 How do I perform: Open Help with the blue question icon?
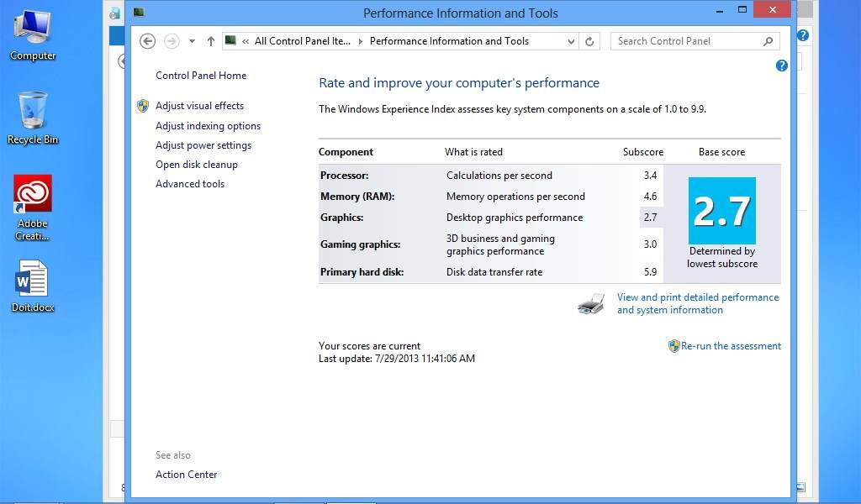[781, 66]
